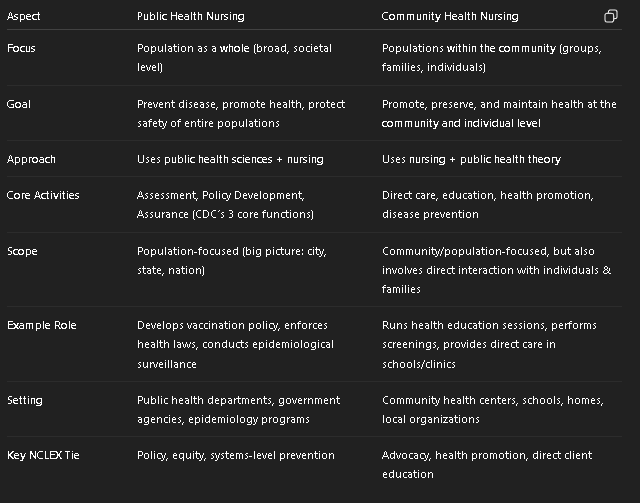Select the Core Activities row label

point(43,195)
